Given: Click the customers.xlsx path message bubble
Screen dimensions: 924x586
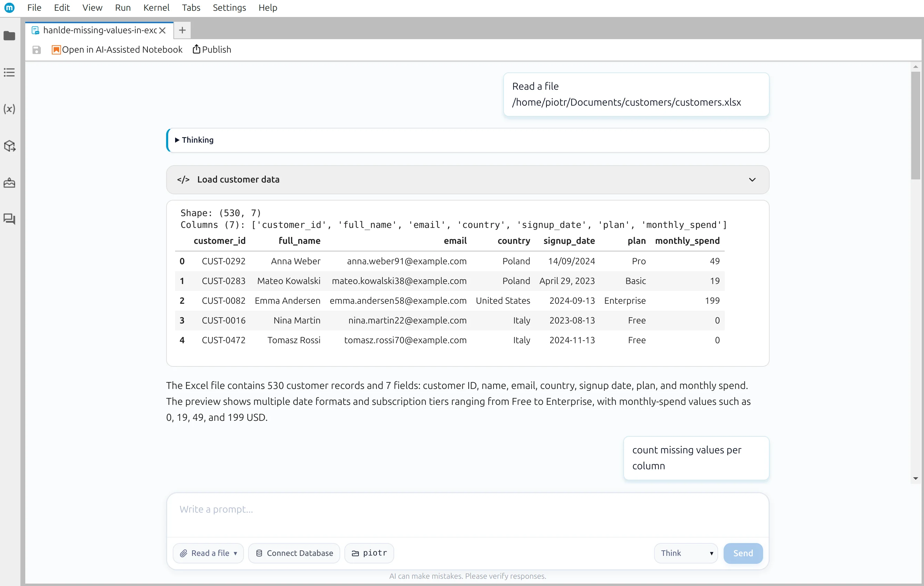Looking at the screenshot, I should 636,95.
